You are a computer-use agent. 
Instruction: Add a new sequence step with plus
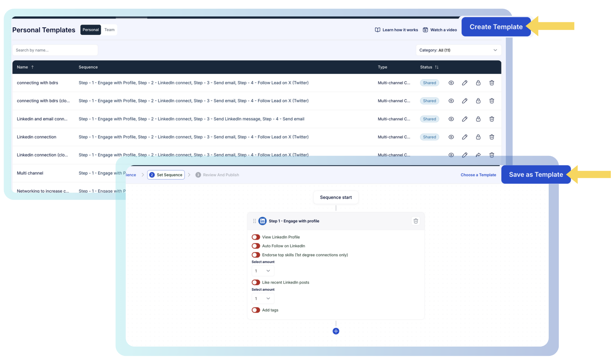coord(336,331)
